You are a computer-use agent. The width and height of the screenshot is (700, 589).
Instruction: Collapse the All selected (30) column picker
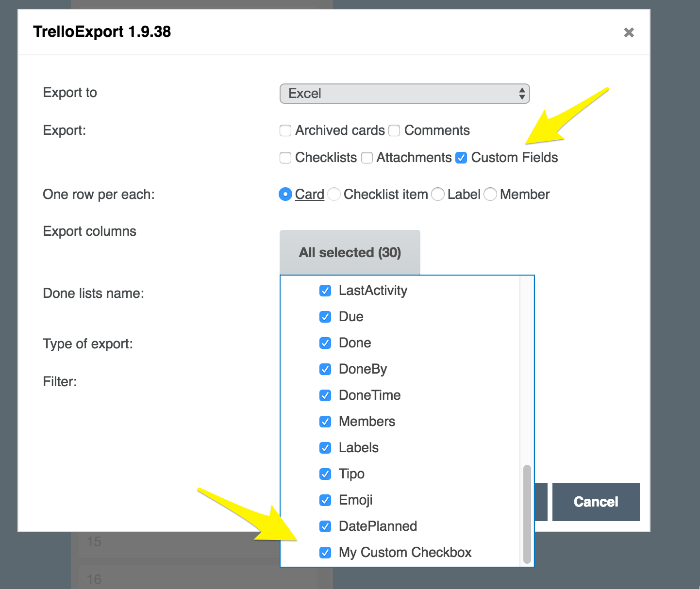point(350,252)
